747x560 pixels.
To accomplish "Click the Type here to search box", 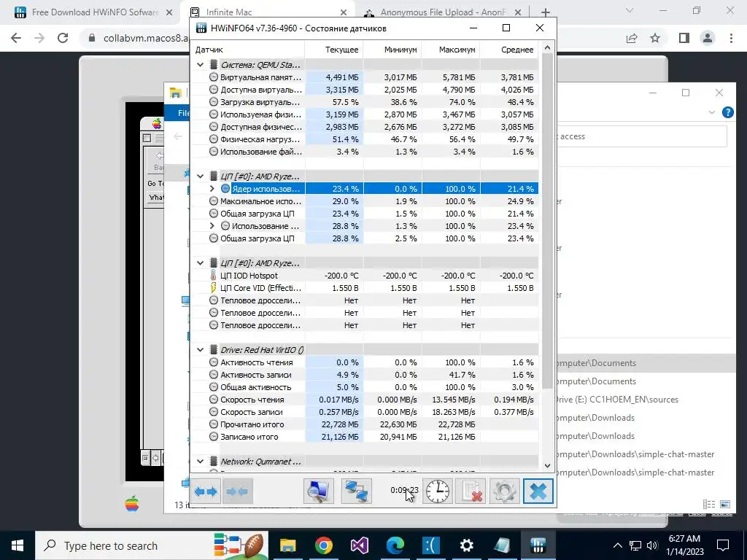I will (152, 545).
